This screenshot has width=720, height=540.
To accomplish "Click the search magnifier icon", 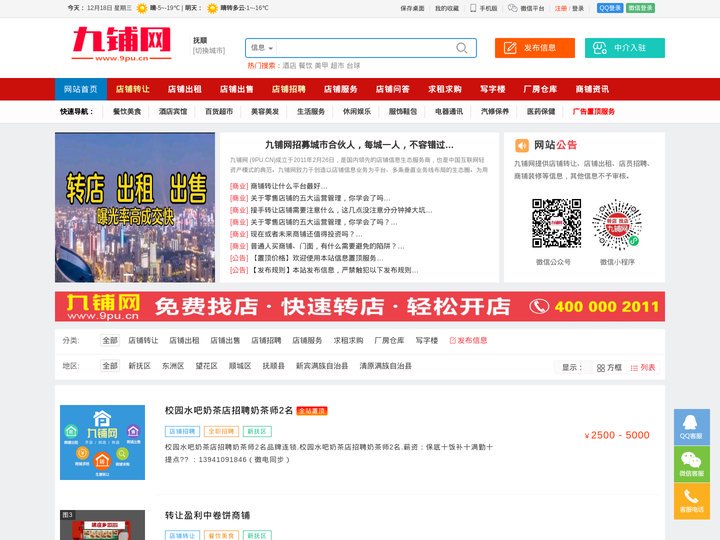I will pyautogui.click(x=461, y=48).
